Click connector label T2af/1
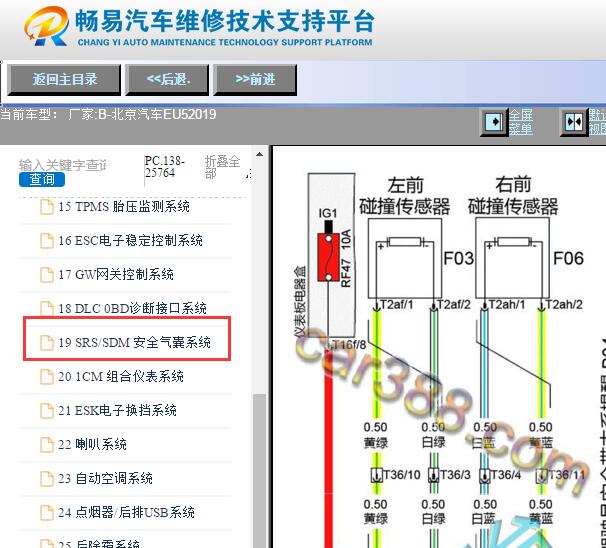The width and height of the screenshot is (606, 548). pyautogui.click(x=397, y=305)
